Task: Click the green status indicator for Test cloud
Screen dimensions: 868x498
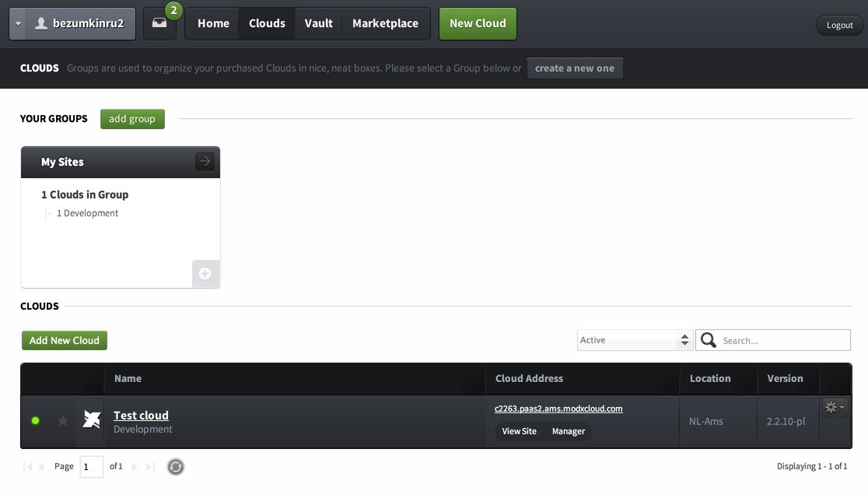Action: point(35,421)
